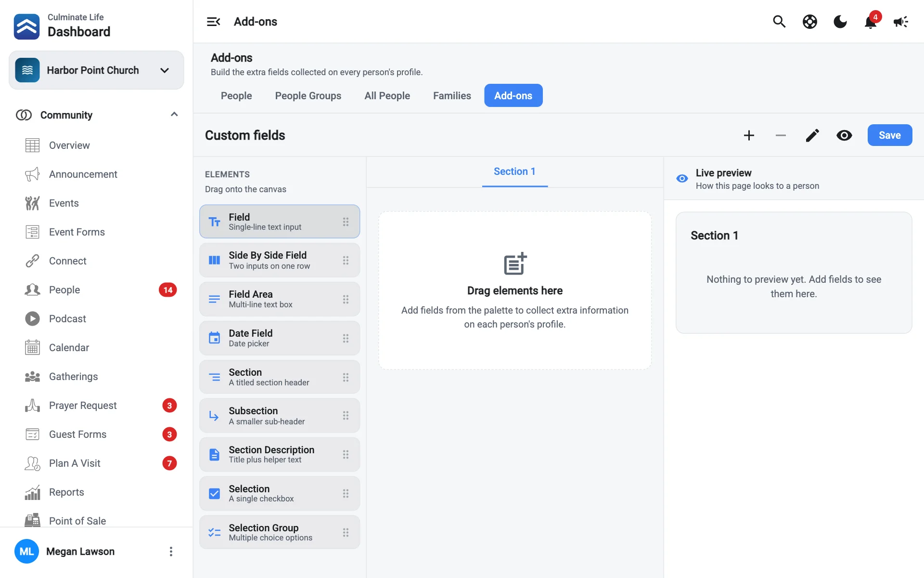Click the Reports chart icon
The height and width of the screenshot is (578, 924).
tap(32, 492)
